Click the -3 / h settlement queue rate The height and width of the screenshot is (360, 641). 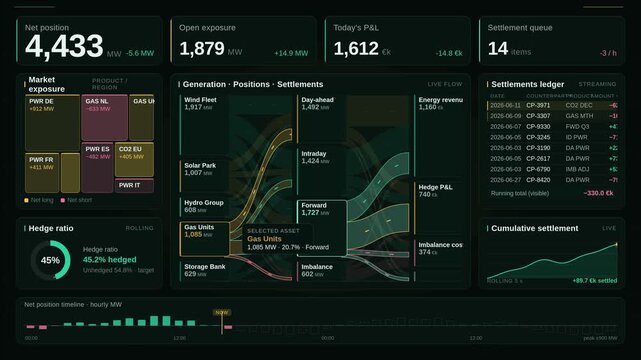(608, 53)
